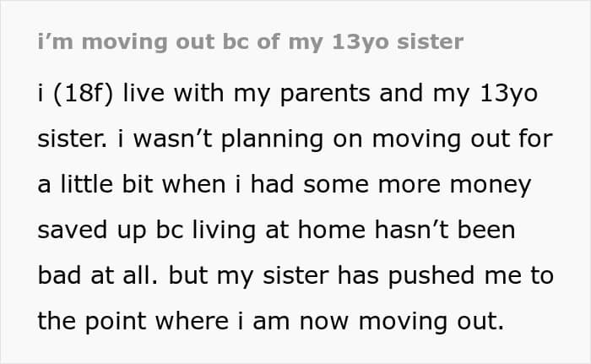Viewport: 591px width, 364px height.
Task: Click the word "home" in the paragraph
Action: pyautogui.click(x=332, y=230)
